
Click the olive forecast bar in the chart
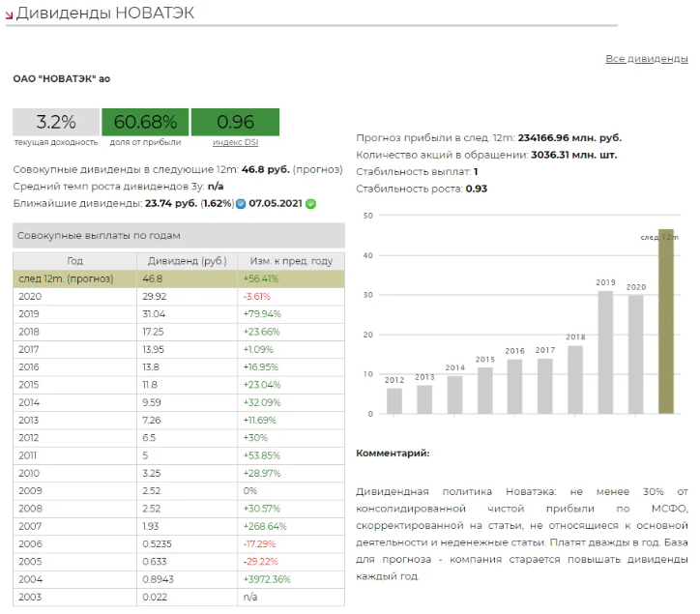(665, 322)
